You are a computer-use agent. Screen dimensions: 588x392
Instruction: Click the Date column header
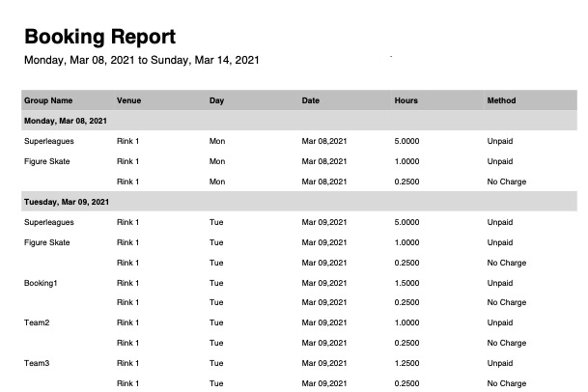(311, 100)
